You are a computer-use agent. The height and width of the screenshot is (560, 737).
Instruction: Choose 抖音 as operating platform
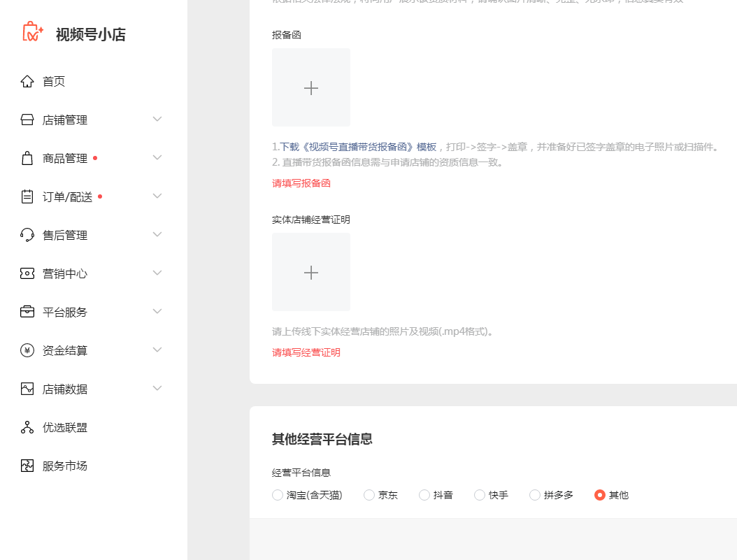[424, 495]
